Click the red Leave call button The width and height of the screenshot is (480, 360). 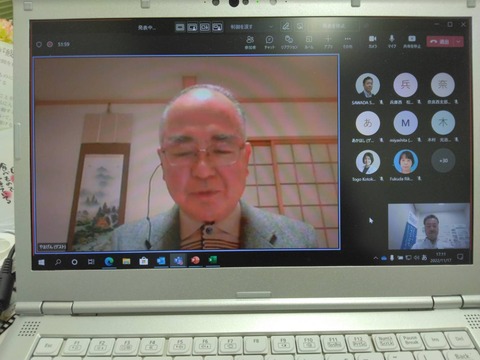440,42
